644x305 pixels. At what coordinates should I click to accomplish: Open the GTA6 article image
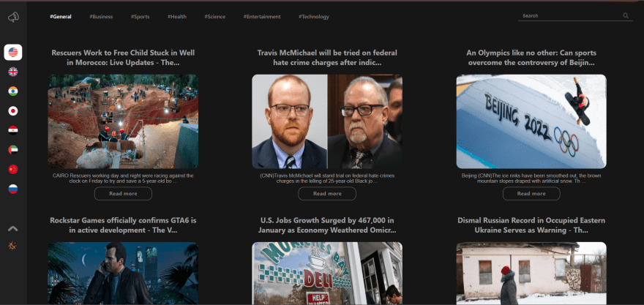coord(123,273)
